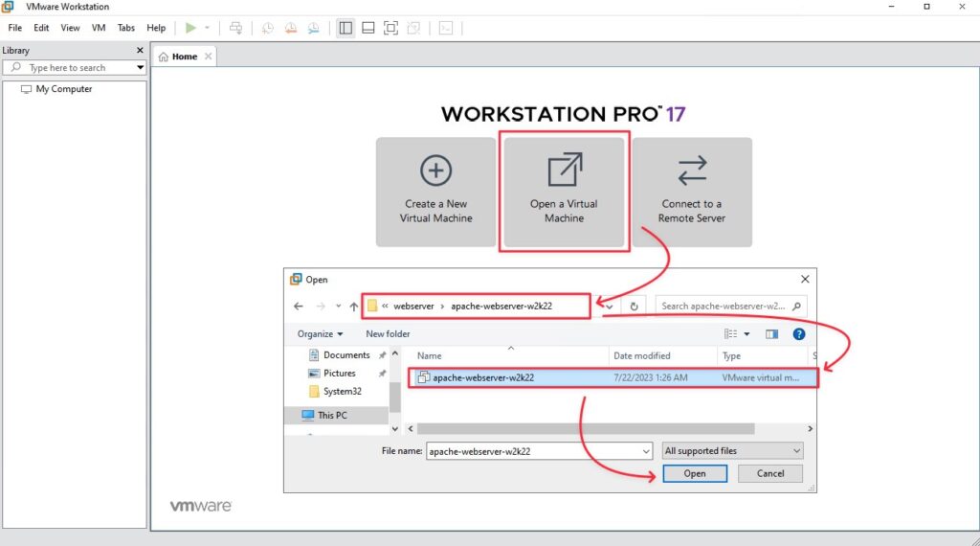Image resolution: width=980 pixels, height=546 pixels.
Task: Go up one folder level in Open dialog
Action: click(x=354, y=307)
